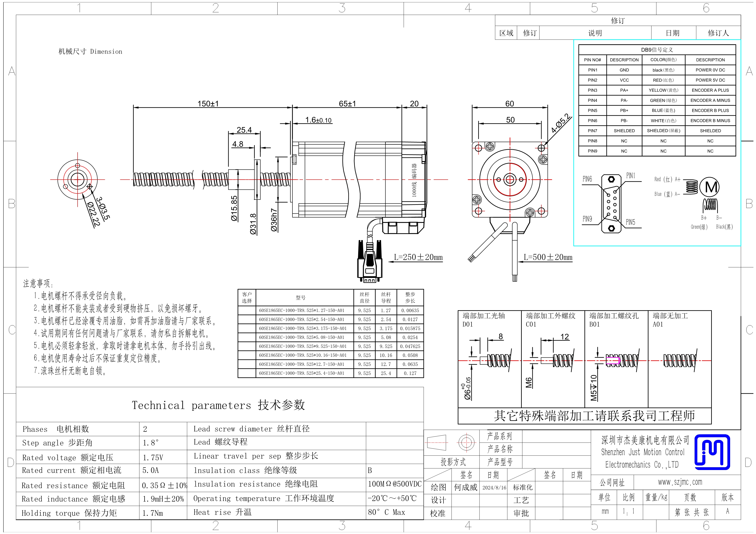This screenshot has width=756, height=534.
Task: Click the blue Just Motion company logo
Action: tap(712, 452)
